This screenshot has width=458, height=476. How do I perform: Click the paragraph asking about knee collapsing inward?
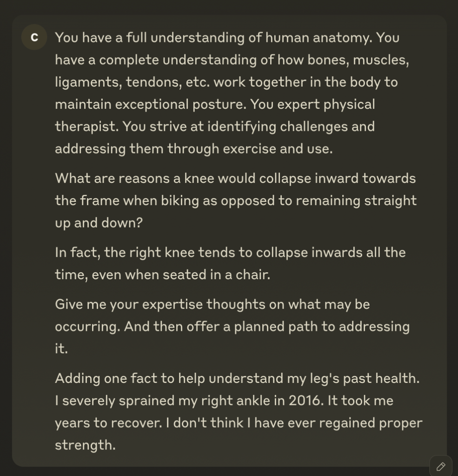235,201
